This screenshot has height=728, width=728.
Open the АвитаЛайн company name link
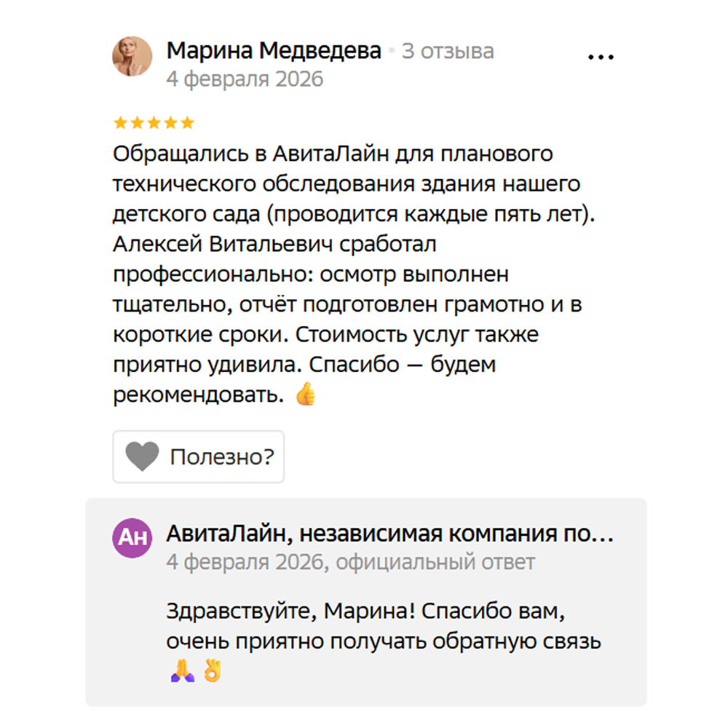(389, 534)
